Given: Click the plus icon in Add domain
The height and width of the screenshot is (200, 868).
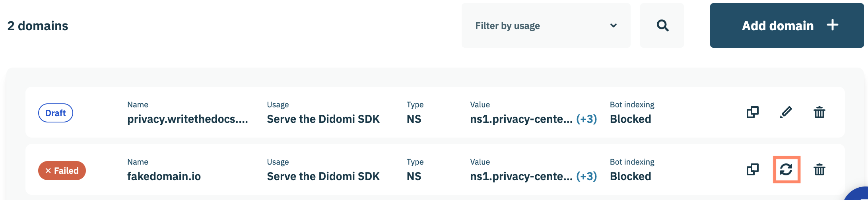Looking at the screenshot, I should click(x=832, y=25).
